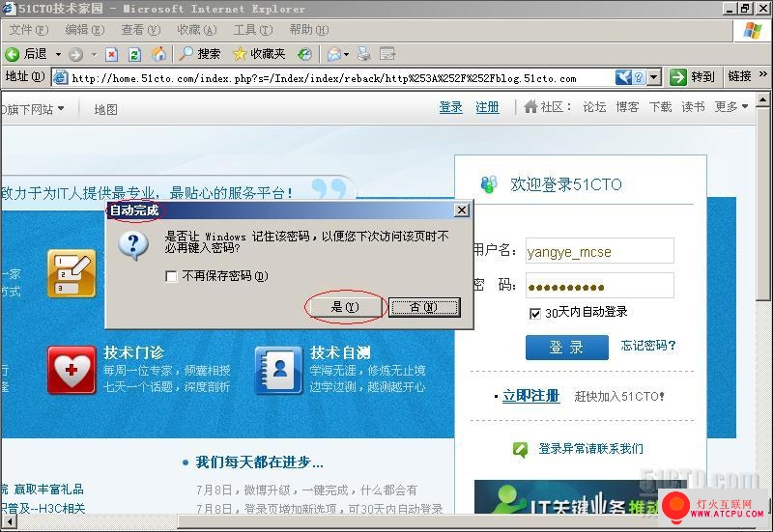The height and width of the screenshot is (532, 773).
Task: Close the 自动完成 dialog with X
Action: pyautogui.click(x=462, y=210)
